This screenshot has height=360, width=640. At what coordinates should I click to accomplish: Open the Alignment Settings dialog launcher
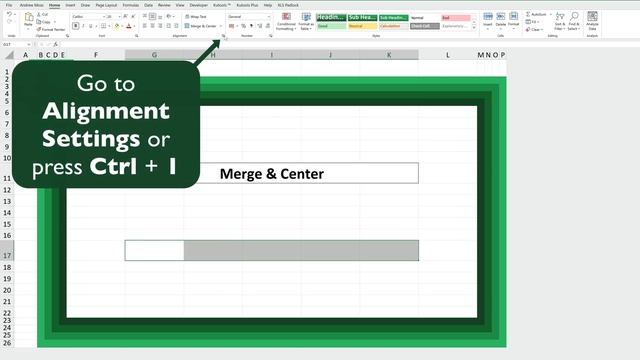tap(223, 36)
